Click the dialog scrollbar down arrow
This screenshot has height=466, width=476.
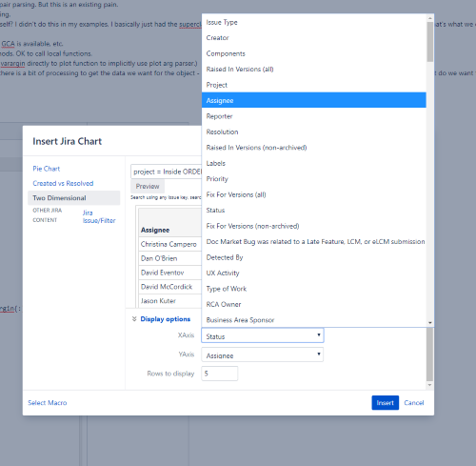coord(429,385)
